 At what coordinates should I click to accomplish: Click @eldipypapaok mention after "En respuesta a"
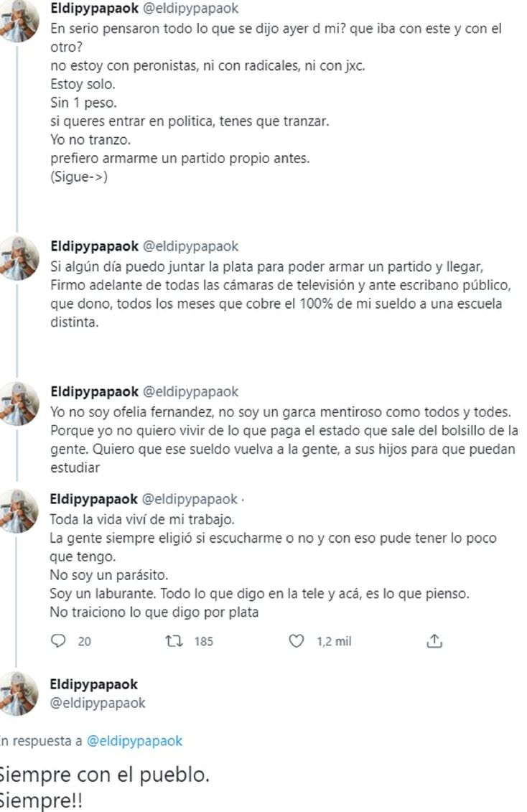tap(136, 741)
